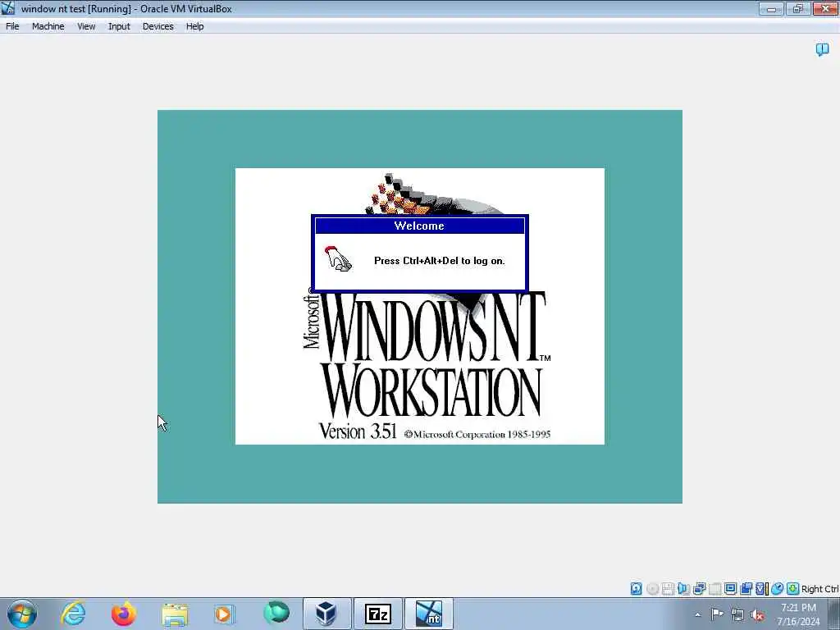840x630 pixels.
Task: Open the Help menu
Action: click(194, 26)
